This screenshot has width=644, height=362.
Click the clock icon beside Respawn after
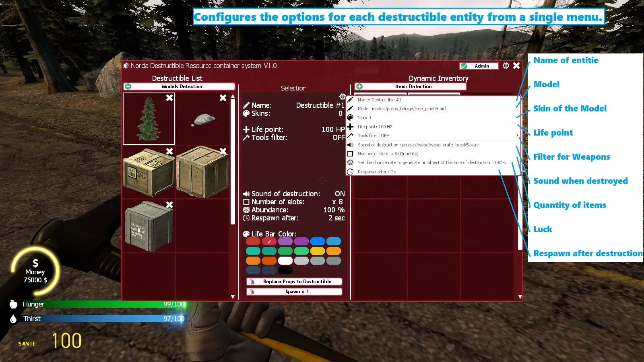point(246,218)
